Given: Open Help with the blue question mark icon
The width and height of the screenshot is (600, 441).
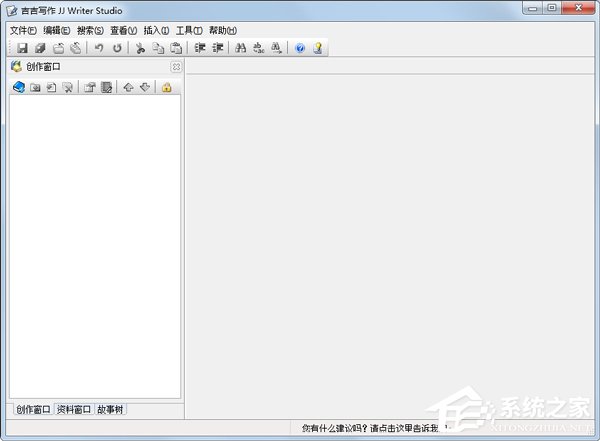Looking at the screenshot, I should (300, 48).
